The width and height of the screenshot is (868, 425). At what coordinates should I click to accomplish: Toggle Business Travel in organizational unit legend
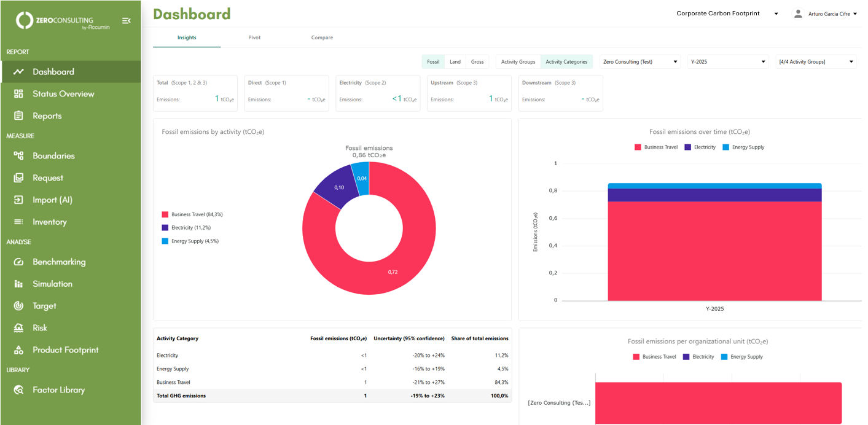coord(654,357)
